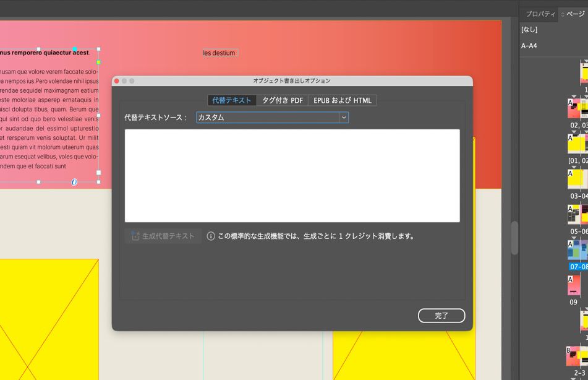588x380 pixels.
Task: Select the 'les destium' text frame
Action: coord(219,53)
